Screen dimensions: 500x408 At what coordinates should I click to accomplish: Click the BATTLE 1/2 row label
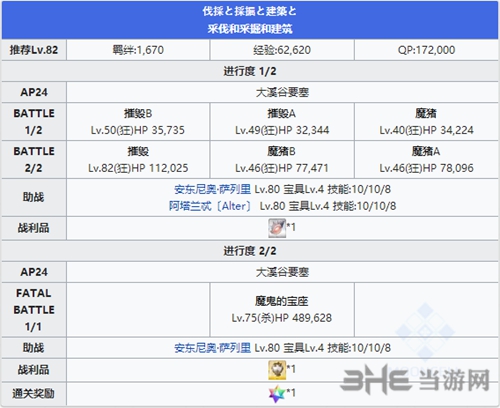34,122
